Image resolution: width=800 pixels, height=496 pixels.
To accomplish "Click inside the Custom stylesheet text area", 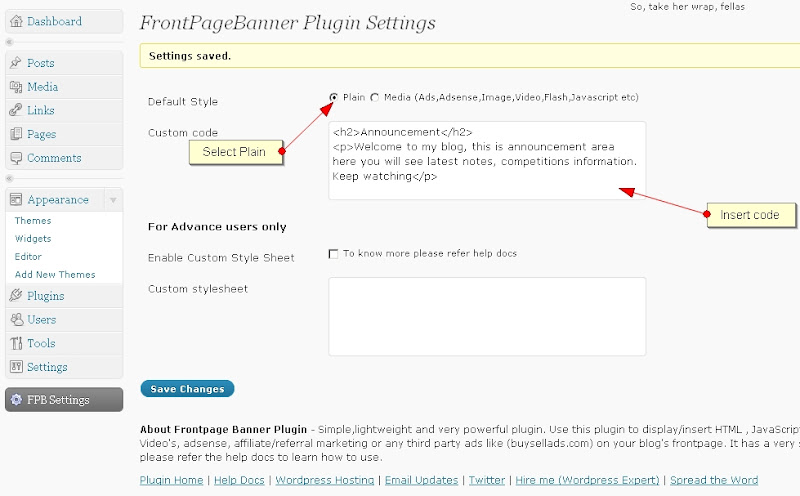I will pyautogui.click(x=487, y=316).
